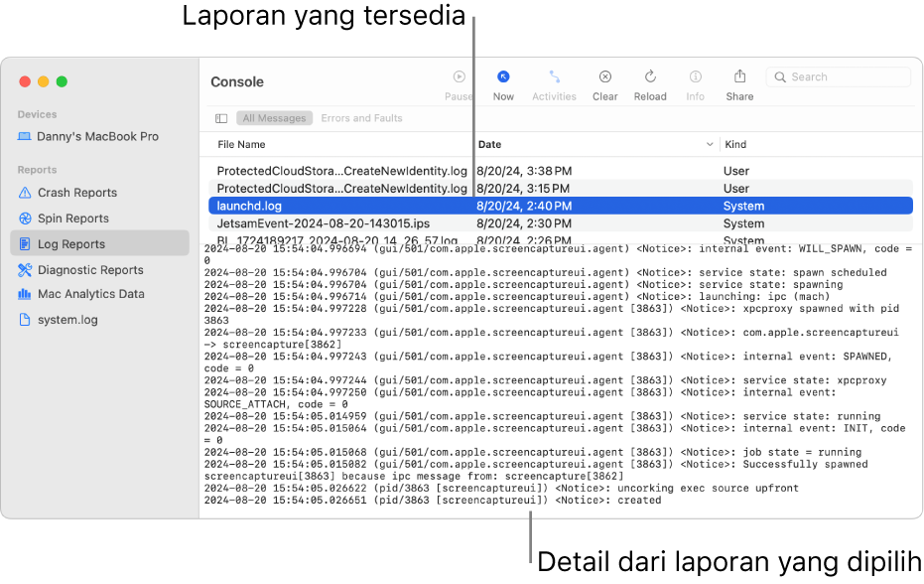
Task: Select the launchd.log row
Action: tap(561, 206)
